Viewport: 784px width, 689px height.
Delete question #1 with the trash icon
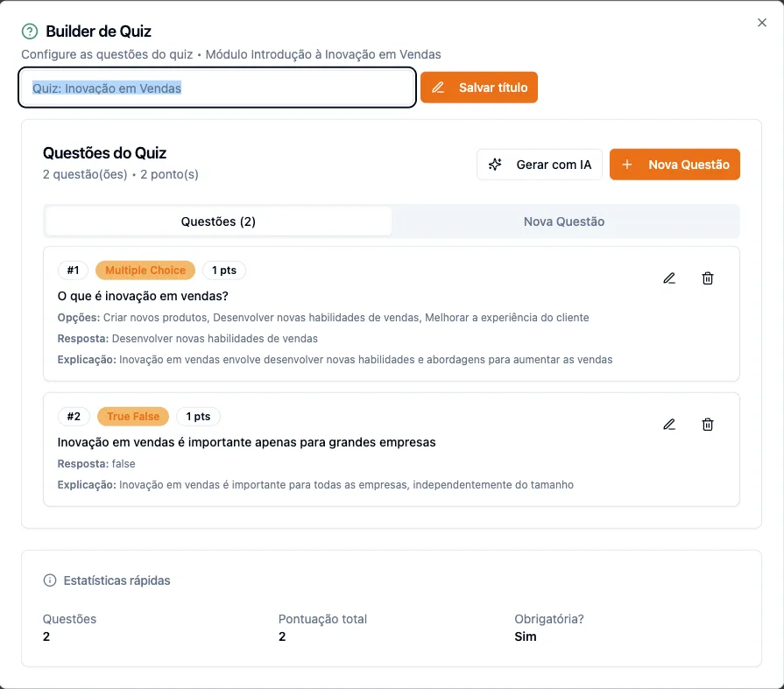[708, 278]
